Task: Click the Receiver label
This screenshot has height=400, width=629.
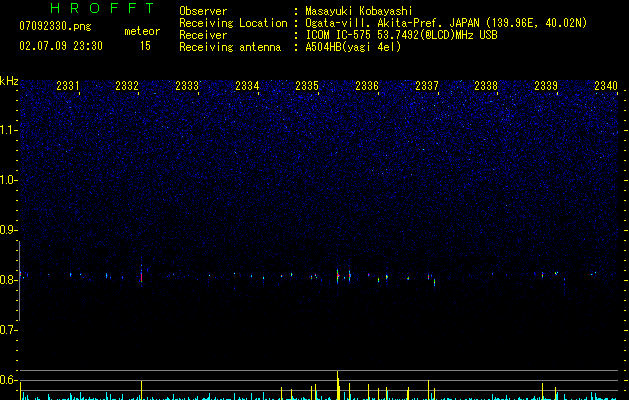Action: [x=203, y=35]
